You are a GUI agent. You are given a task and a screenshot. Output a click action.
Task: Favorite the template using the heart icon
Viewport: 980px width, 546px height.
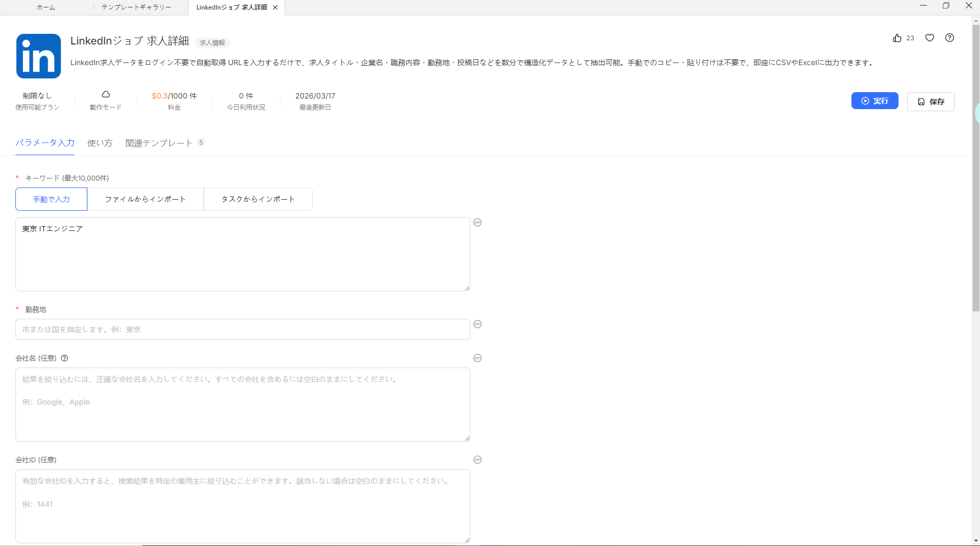pos(930,38)
